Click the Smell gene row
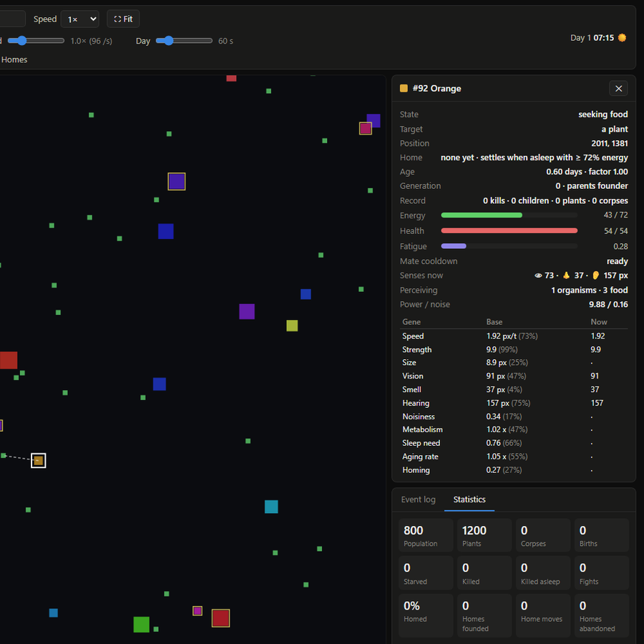Viewport: 644px width, 644px height. coord(513,389)
